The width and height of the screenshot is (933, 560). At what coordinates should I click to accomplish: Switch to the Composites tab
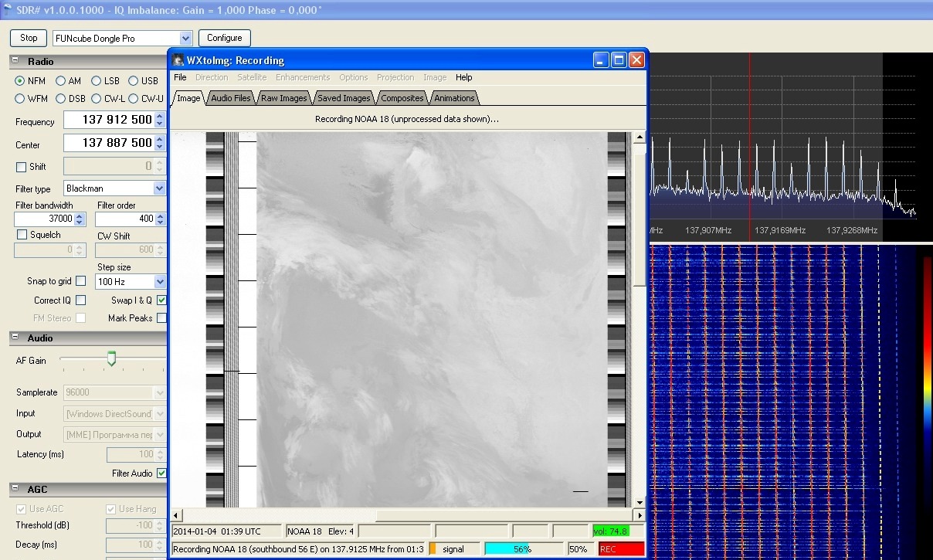pyautogui.click(x=402, y=98)
